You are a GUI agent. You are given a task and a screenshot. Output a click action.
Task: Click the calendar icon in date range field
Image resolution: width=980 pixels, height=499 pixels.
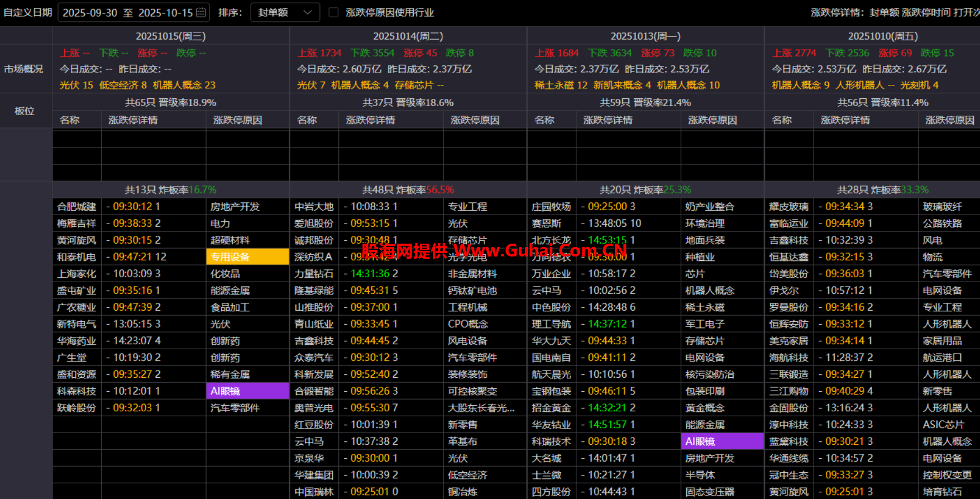[x=201, y=12]
